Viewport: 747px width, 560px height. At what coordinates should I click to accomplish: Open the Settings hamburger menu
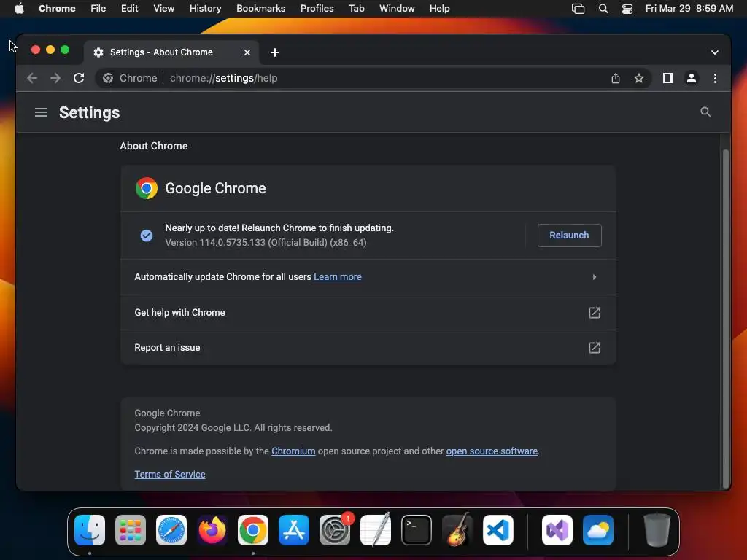coord(41,112)
